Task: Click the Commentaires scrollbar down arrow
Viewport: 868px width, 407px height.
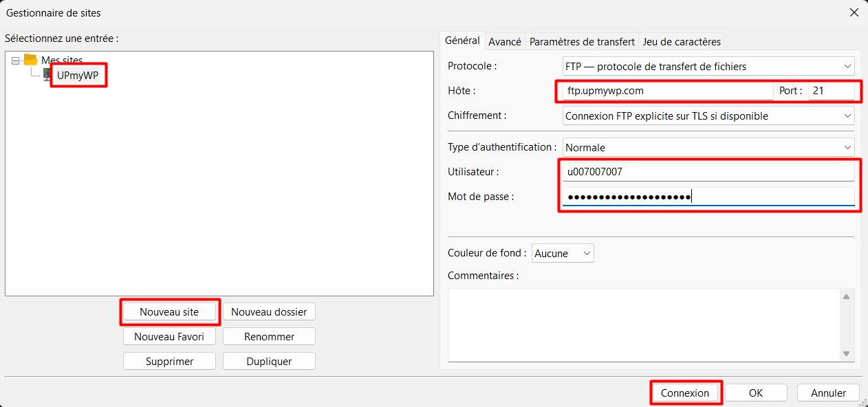Action: [847, 353]
